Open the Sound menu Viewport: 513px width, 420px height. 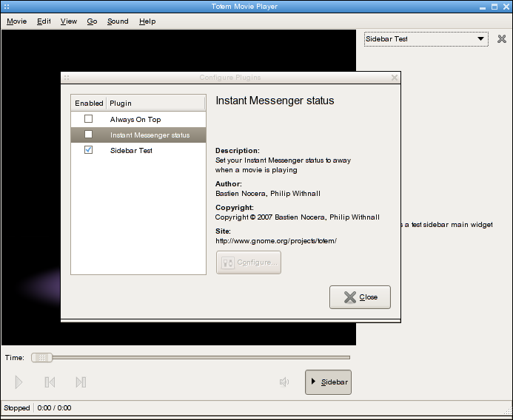(x=118, y=21)
